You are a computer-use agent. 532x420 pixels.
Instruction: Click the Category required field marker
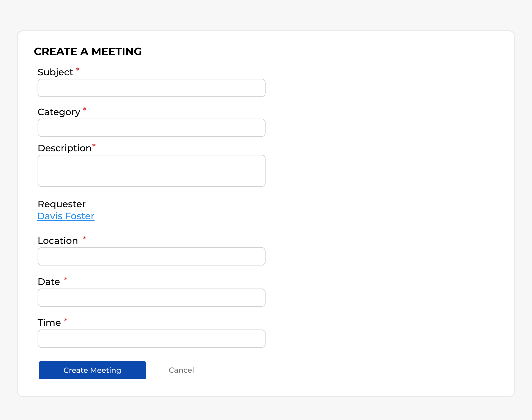[x=85, y=110]
